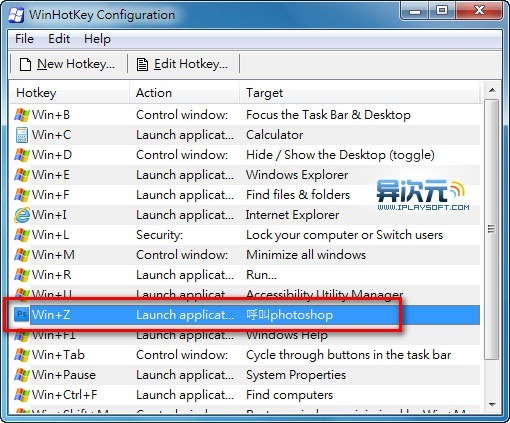Click the Windows flag icon of Win+L
The width and height of the screenshot is (510, 423).
click(22, 235)
